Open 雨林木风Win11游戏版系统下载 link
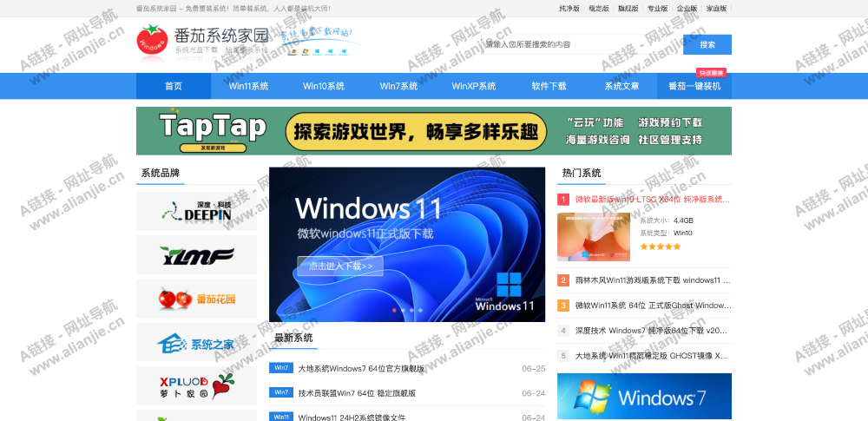 click(653, 280)
